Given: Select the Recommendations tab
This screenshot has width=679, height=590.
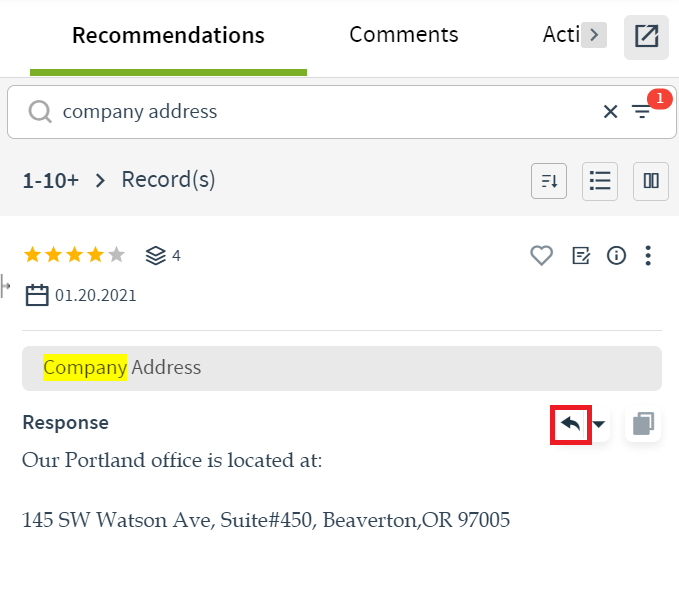Looking at the screenshot, I should [168, 36].
